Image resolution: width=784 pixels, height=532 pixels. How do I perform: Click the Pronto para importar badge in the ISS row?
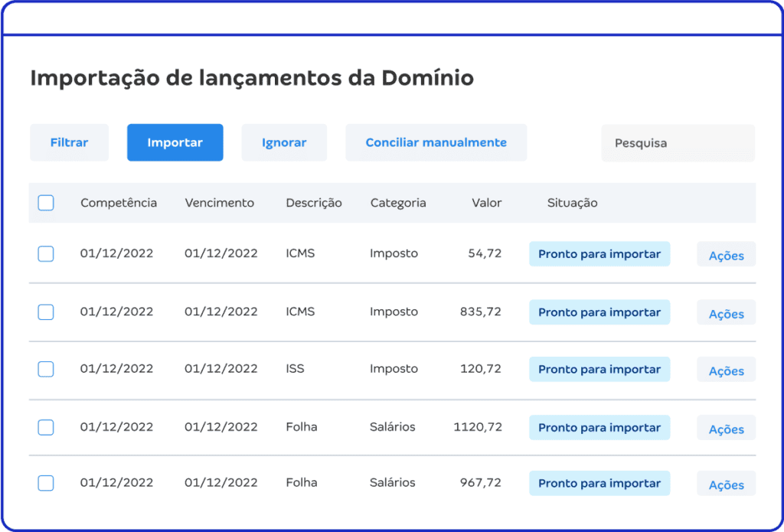pos(599,370)
